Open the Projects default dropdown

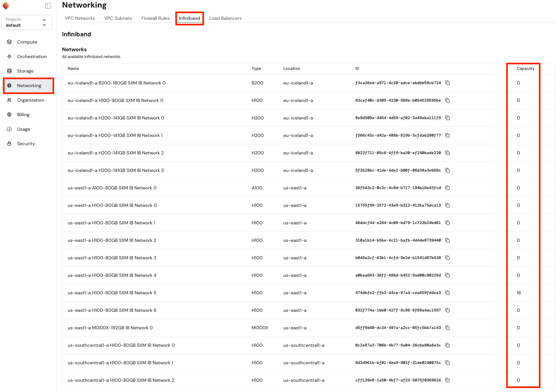[27, 22]
